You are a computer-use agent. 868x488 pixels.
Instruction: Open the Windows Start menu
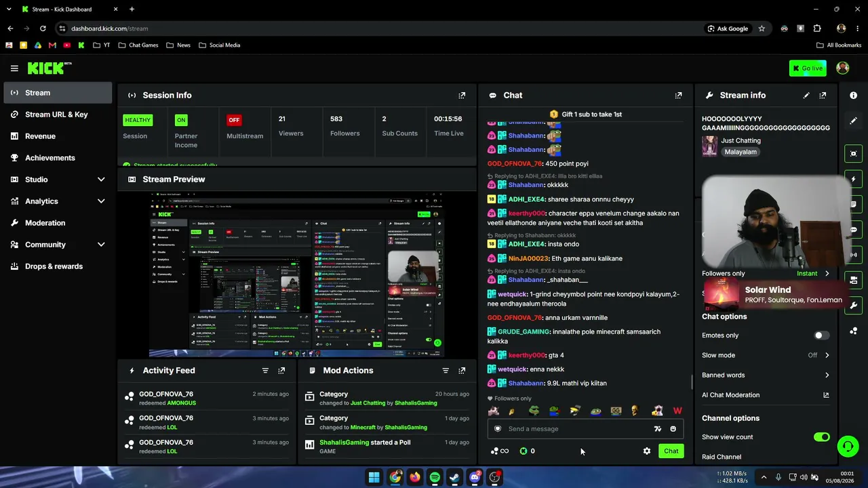tap(374, 477)
